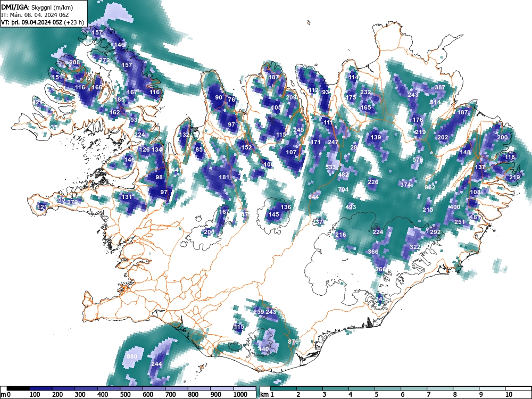This screenshot has height=399, width=532.
Task: Click the "VT: þri. 09.04.2024 05Z" valid time
Action: coord(32,22)
